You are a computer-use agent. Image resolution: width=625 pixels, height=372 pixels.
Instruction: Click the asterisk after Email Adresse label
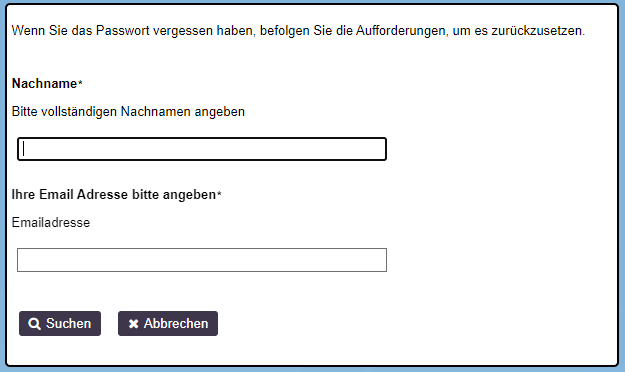pos(219,194)
